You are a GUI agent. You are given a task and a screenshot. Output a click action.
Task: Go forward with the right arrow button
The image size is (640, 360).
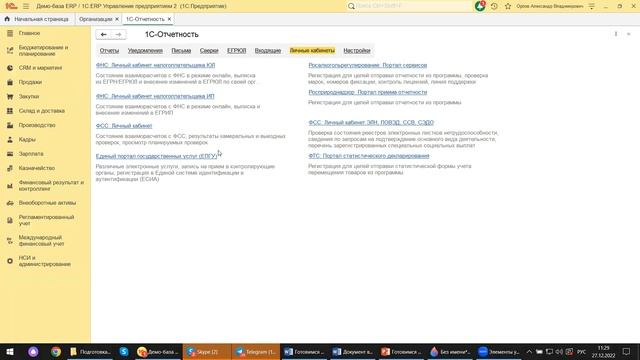118,35
